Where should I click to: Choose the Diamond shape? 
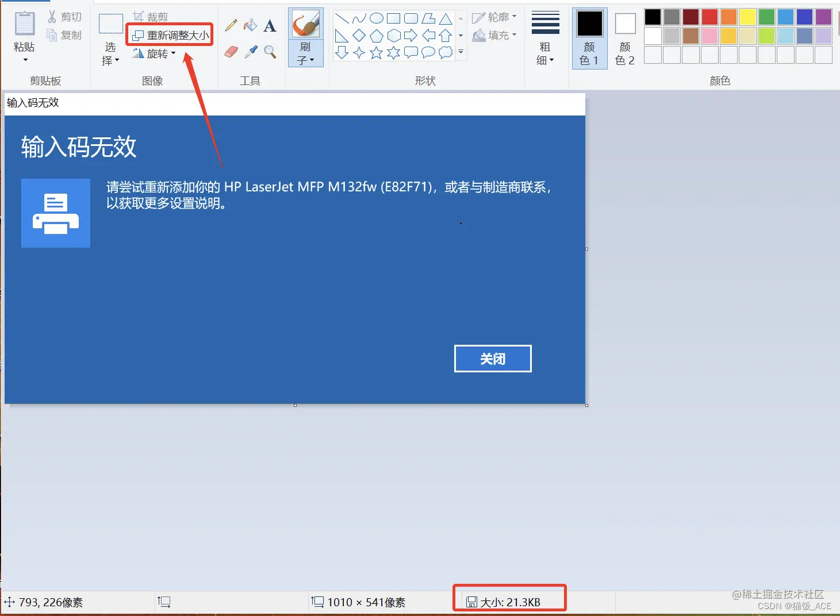(359, 36)
